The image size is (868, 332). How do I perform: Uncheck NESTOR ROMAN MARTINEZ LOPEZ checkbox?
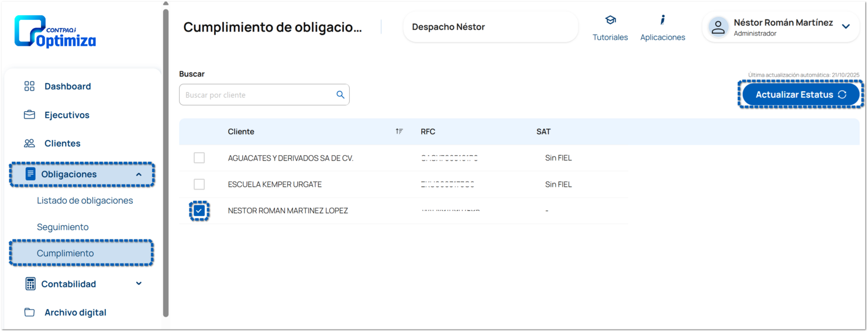click(199, 211)
